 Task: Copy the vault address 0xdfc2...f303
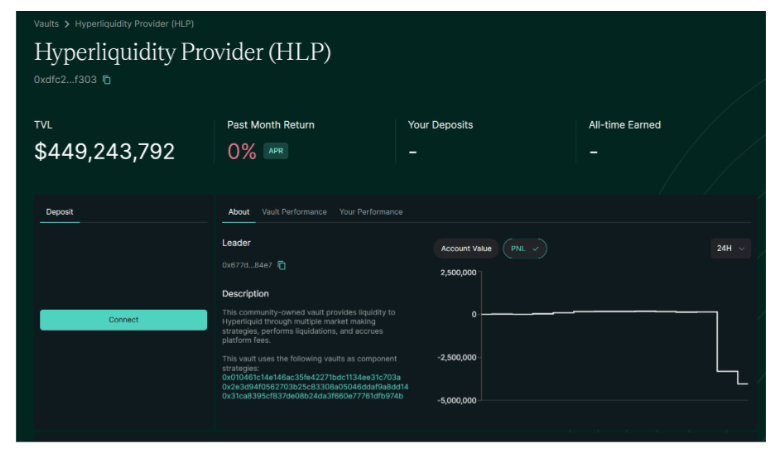click(x=107, y=80)
